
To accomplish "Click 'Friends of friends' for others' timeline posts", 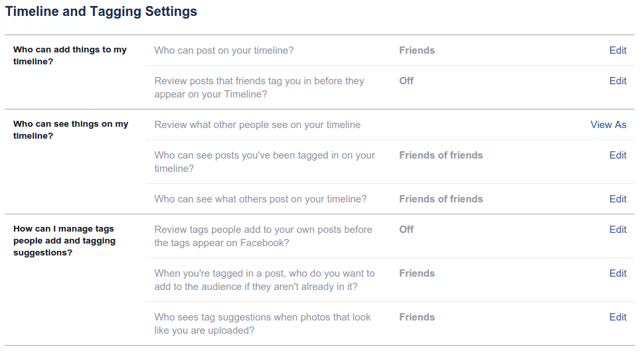I will (x=441, y=199).
